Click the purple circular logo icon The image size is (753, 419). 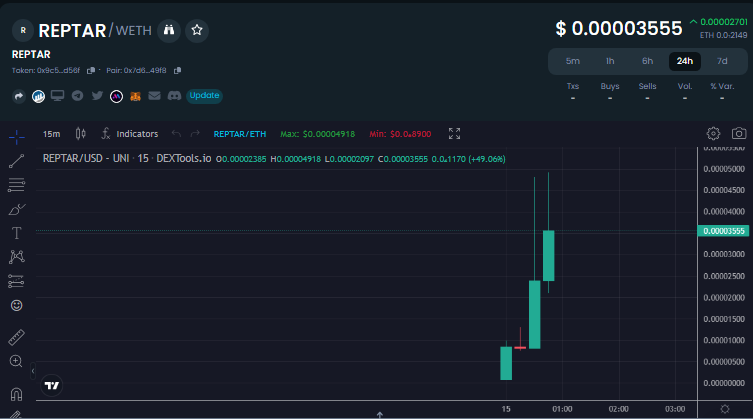tap(116, 96)
